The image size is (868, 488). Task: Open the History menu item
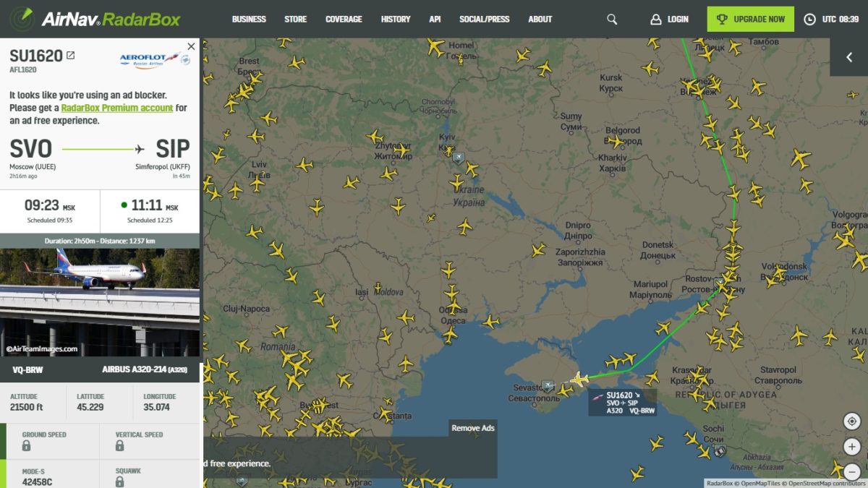pos(396,20)
